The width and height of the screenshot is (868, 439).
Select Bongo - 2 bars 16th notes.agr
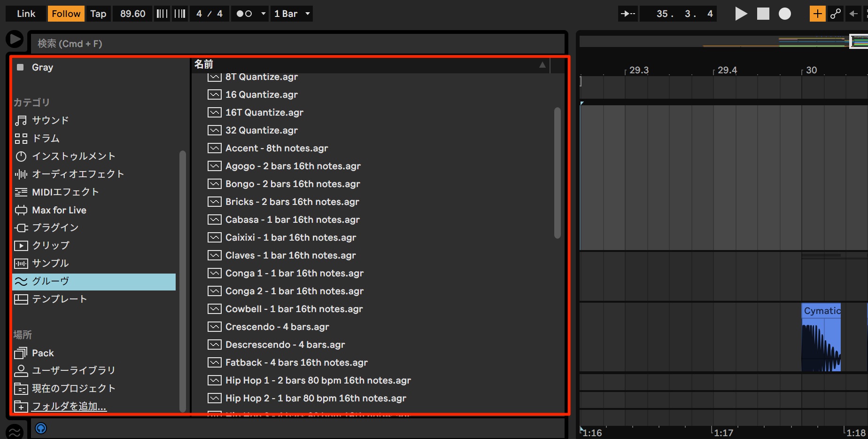click(x=293, y=184)
